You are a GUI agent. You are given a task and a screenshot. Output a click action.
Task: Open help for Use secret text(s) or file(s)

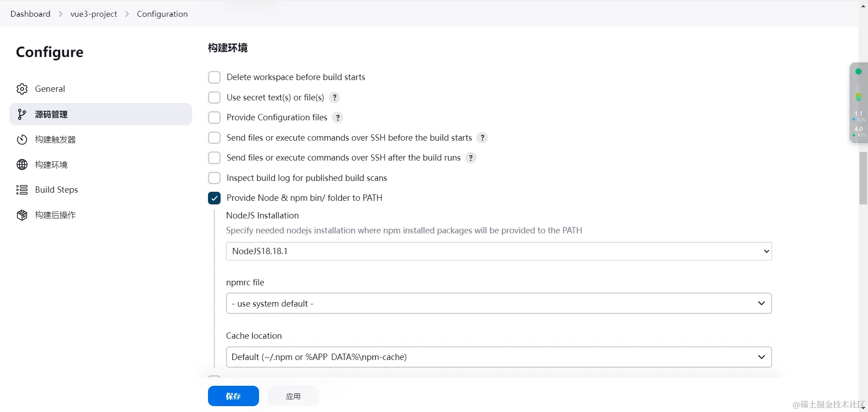pyautogui.click(x=335, y=98)
